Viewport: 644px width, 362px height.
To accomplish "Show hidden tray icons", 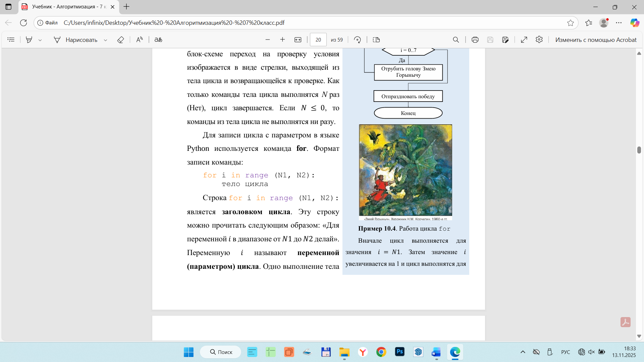I will tap(523, 352).
